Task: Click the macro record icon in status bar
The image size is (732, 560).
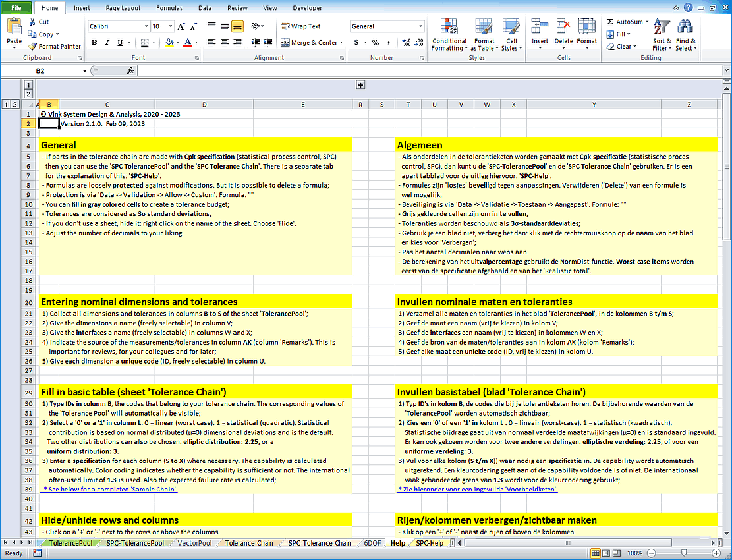Action: point(38,553)
